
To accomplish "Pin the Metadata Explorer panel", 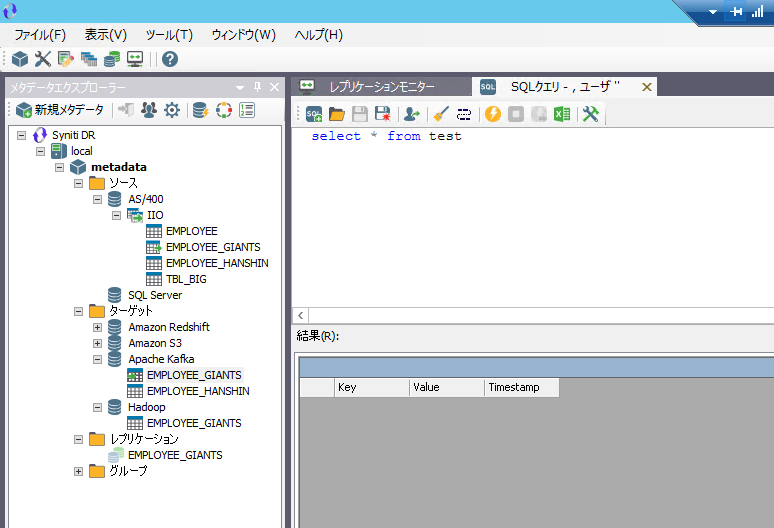I will 257,87.
